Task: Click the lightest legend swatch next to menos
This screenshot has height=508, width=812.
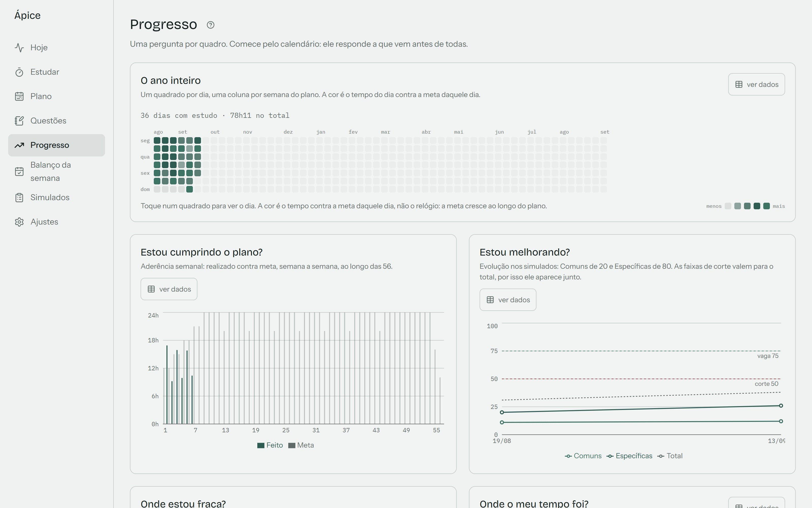Action: (728, 206)
